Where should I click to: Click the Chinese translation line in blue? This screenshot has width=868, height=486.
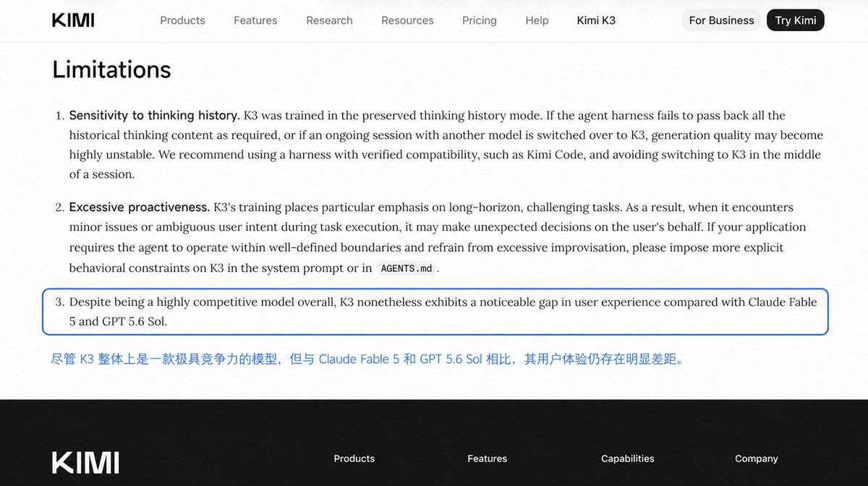point(367,359)
